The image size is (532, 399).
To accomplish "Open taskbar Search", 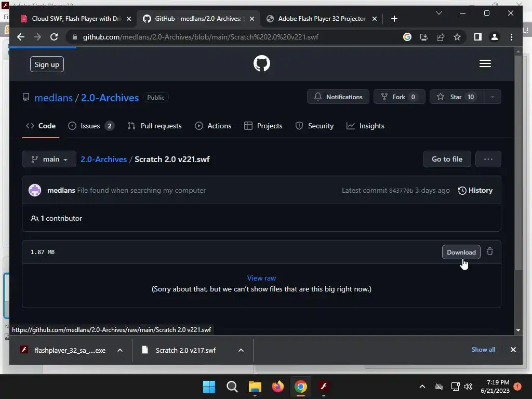I will point(232,387).
